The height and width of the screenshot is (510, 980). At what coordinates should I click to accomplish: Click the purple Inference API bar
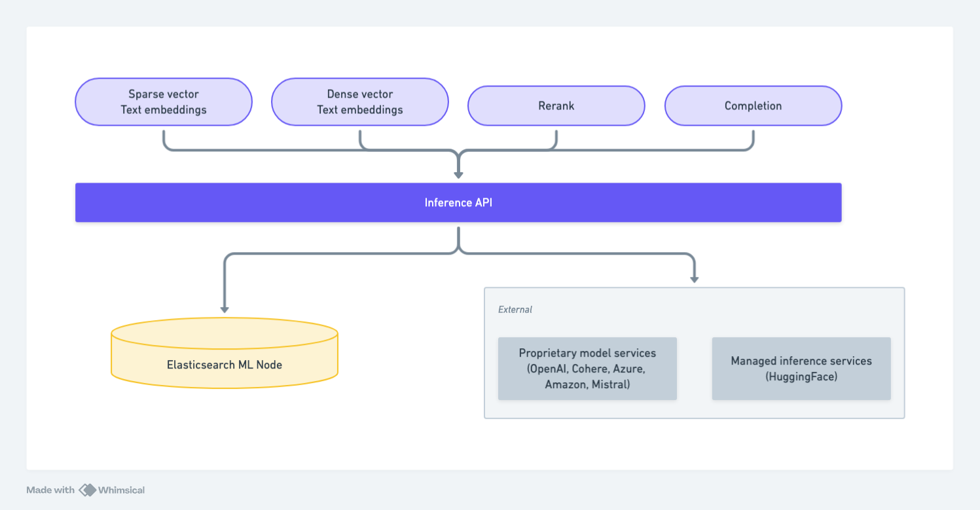click(x=458, y=202)
